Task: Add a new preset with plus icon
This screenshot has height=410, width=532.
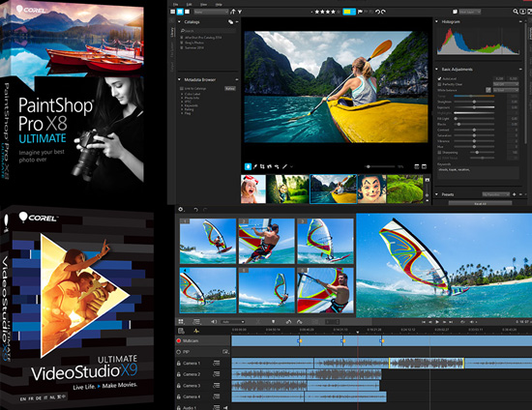Action: click(515, 194)
